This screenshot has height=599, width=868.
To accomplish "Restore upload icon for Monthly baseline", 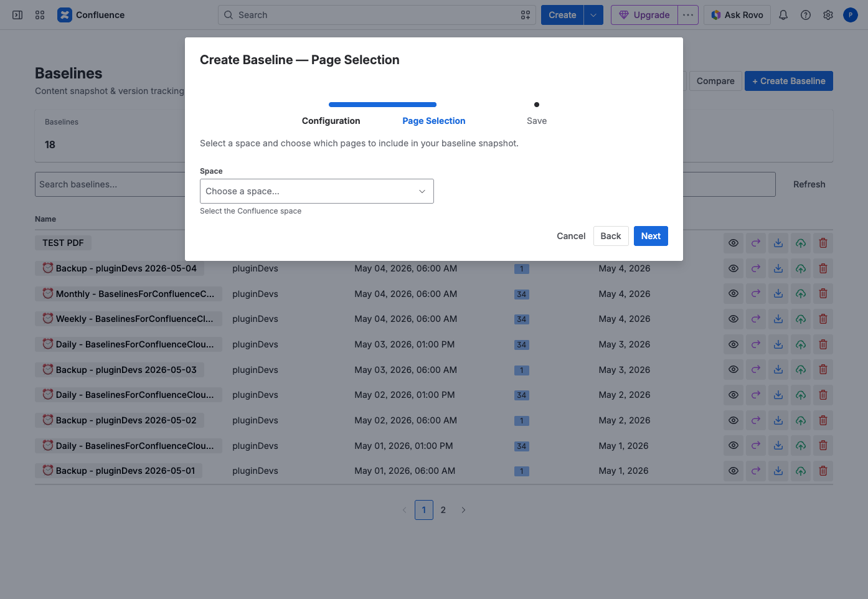I will tap(801, 293).
